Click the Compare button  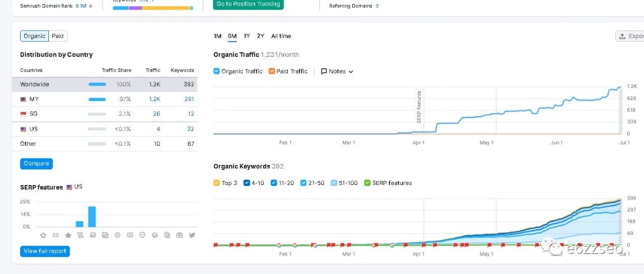pyautogui.click(x=36, y=164)
